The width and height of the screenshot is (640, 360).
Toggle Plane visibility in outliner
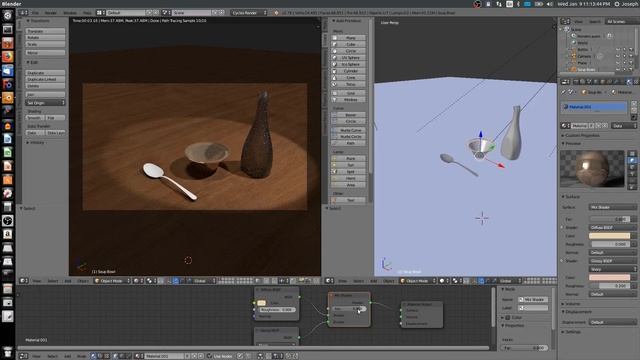(x=618, y=63)
